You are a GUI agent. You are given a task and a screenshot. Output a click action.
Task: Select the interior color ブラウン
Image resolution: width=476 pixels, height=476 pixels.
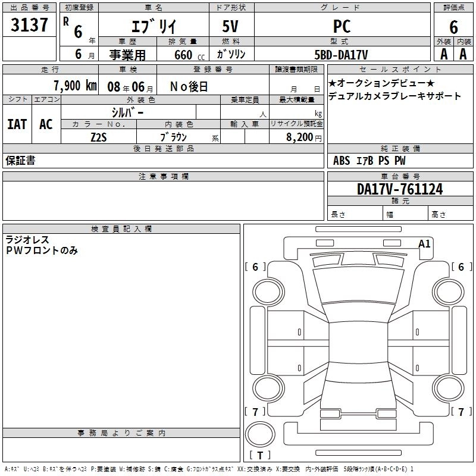coord(174,137)
